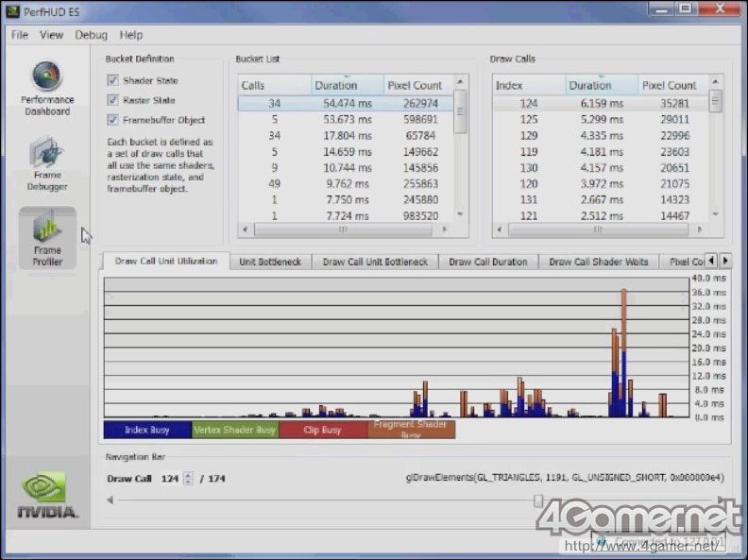Click the Vertex Shader Busy legend swatch

tap(235, 430)
